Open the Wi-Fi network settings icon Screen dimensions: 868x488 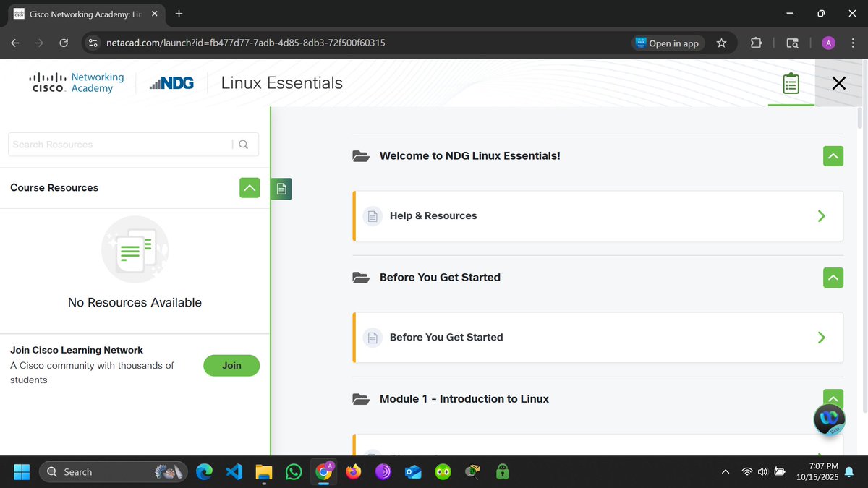746,472
